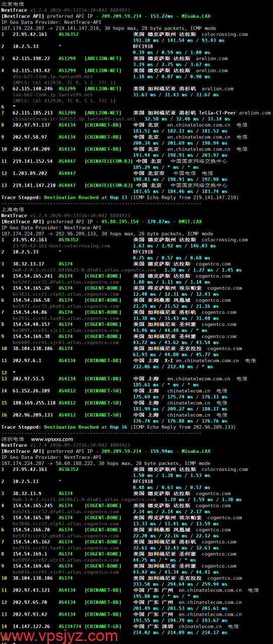The height and width of the screenshot is (644, 273).
Task: Select hostname be2931.ccr41.lax01.atlas.cogentco.com
Action: [x=66, y=318]
